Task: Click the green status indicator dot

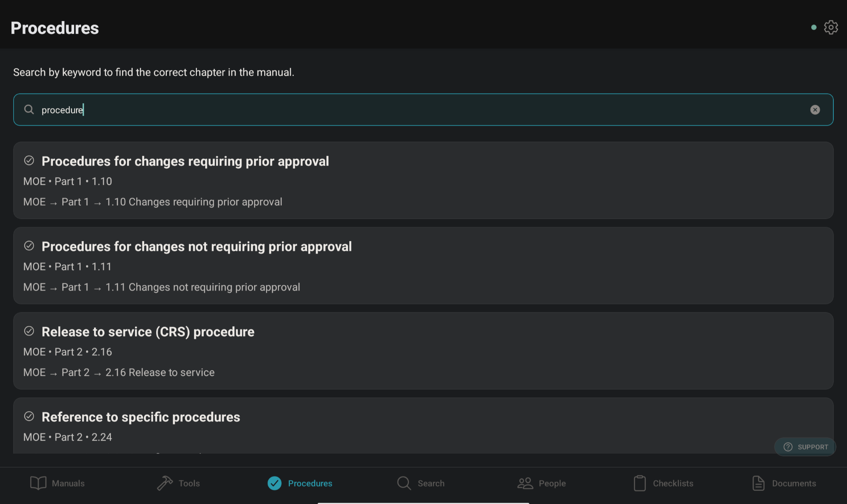Action: (813, 27)
